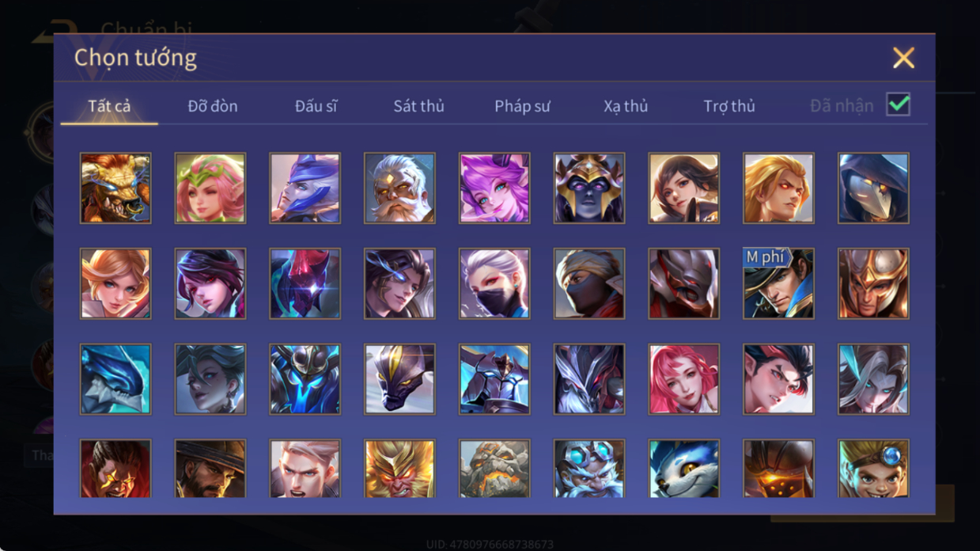Uncheck the Đã nhận checkbox
Screen dimensions: 980x551
898,104
